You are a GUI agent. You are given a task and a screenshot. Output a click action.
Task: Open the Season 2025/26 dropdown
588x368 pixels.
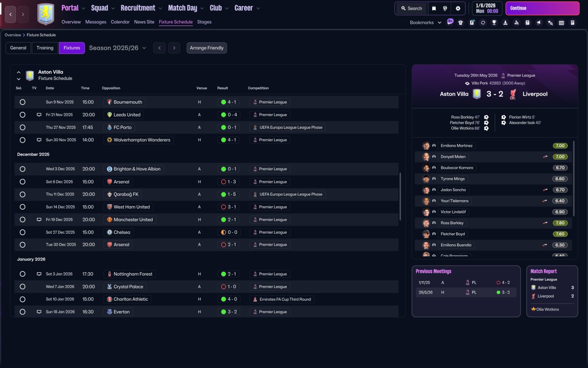point(118,48)
